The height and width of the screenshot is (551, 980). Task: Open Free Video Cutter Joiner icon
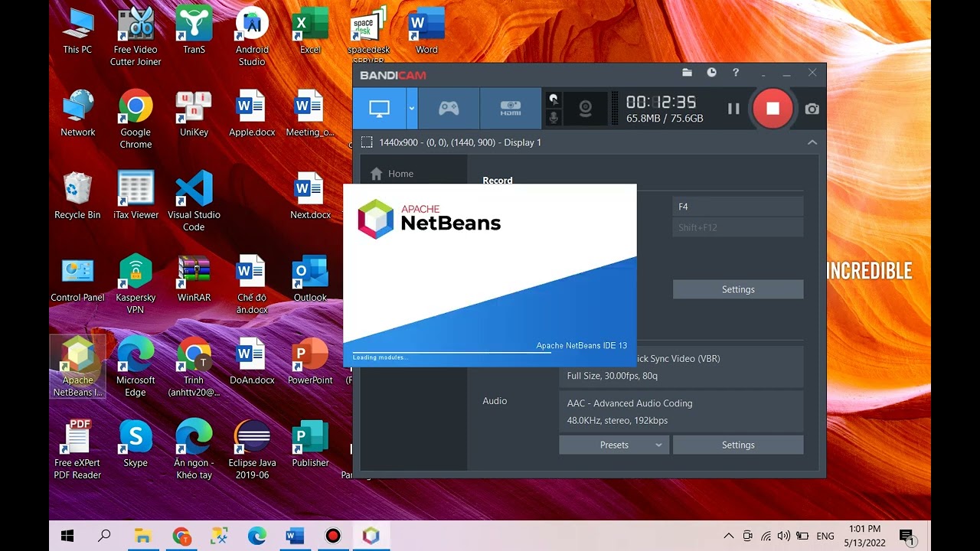[x=136, y=37]
